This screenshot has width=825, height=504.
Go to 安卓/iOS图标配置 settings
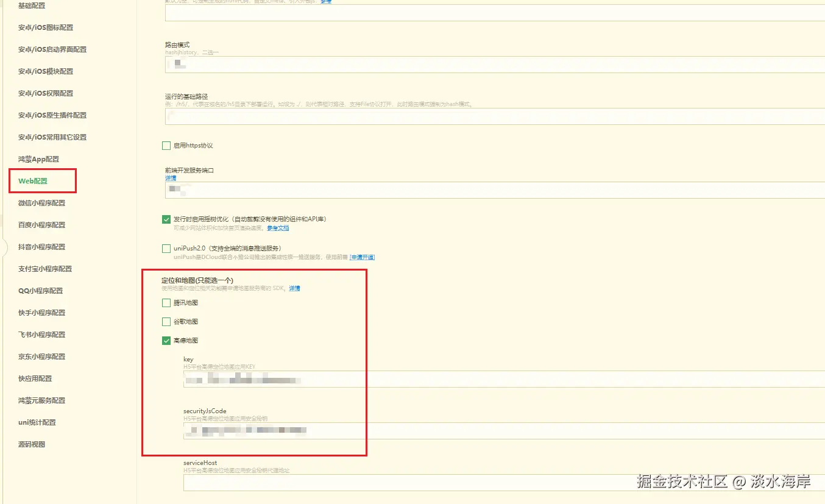pos(46,27)
